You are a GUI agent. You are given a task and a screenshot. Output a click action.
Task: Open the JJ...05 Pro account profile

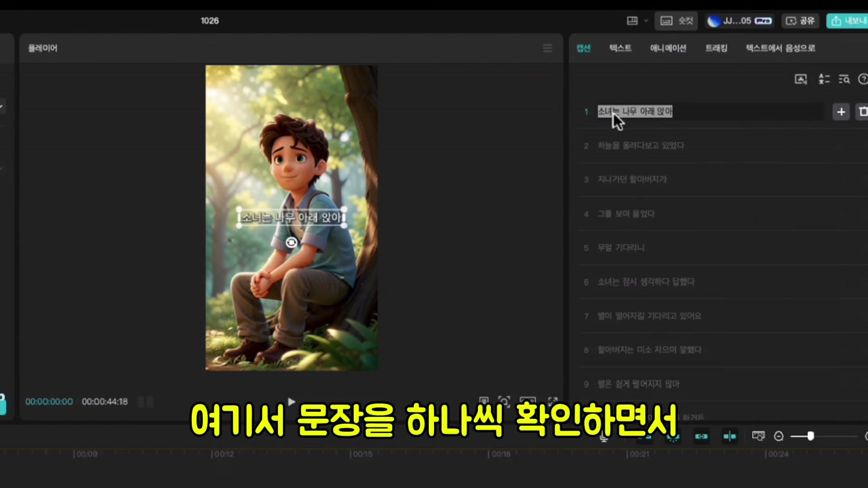(x=739, y=21)
